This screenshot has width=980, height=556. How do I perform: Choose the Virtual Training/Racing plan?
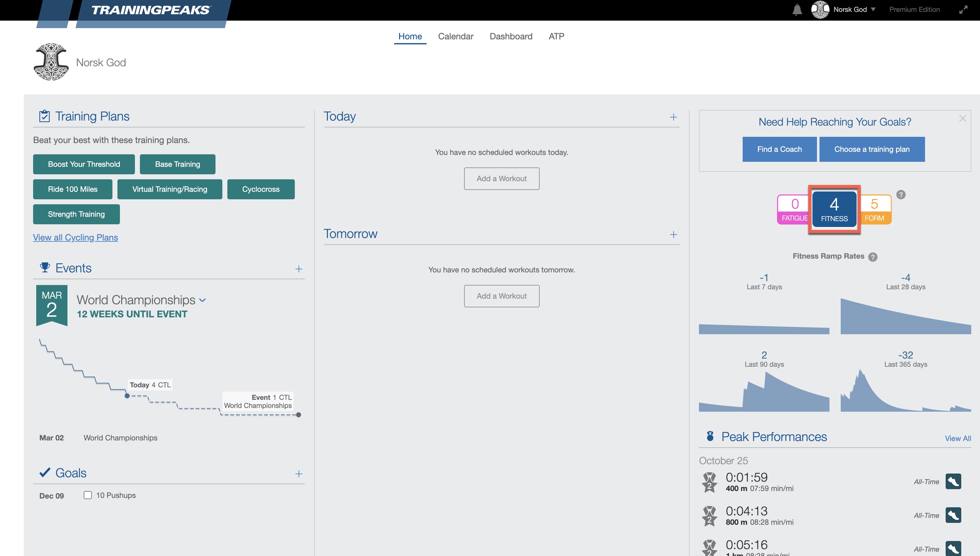click(x=170, y=189)
